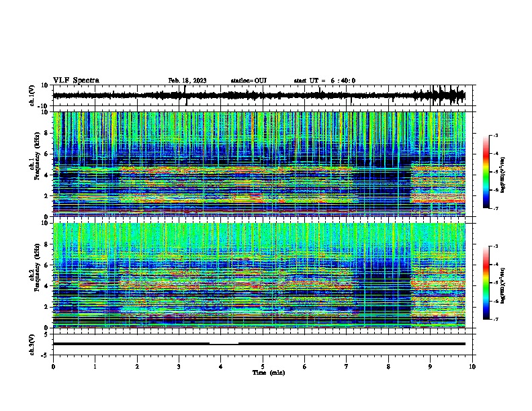532x411 pixels.
Task: Select the date text "Feb. 18, 2023"
Action: tap(187, 81)
